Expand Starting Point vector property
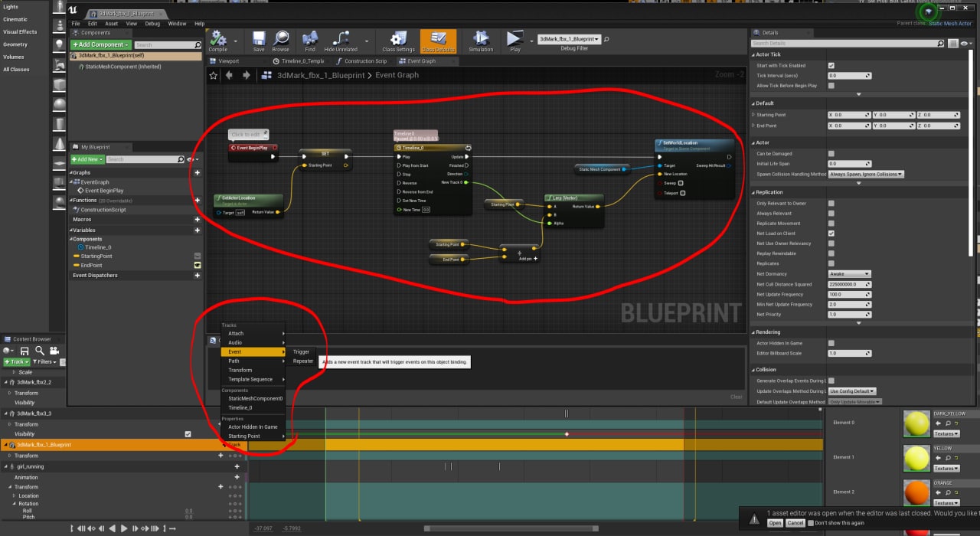Screen dimensions: 980x536 click(754, 115)
